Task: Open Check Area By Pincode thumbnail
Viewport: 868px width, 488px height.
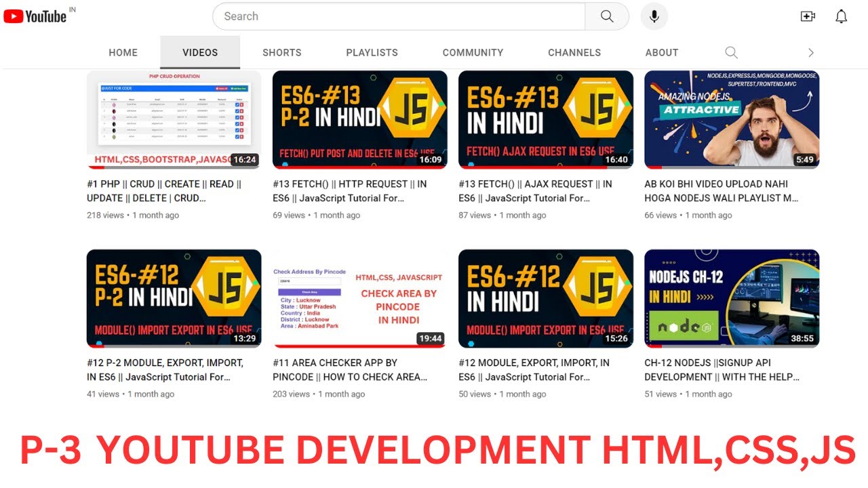Action: (359, 298)
